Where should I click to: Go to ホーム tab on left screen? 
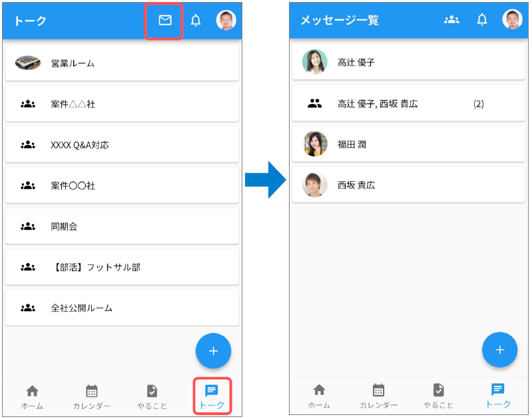[x=32, y=397]
